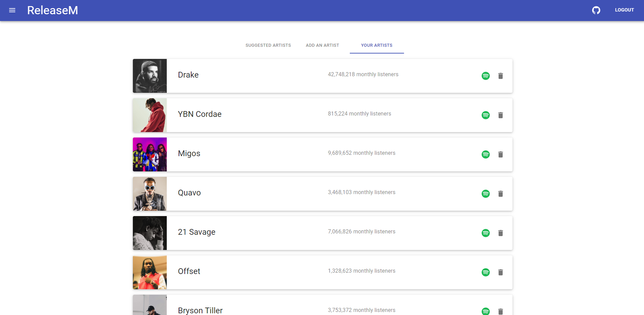The image size is (644, 315).
Task: Delete Bryson Tiller via trash icon
Action: point(501,311)
